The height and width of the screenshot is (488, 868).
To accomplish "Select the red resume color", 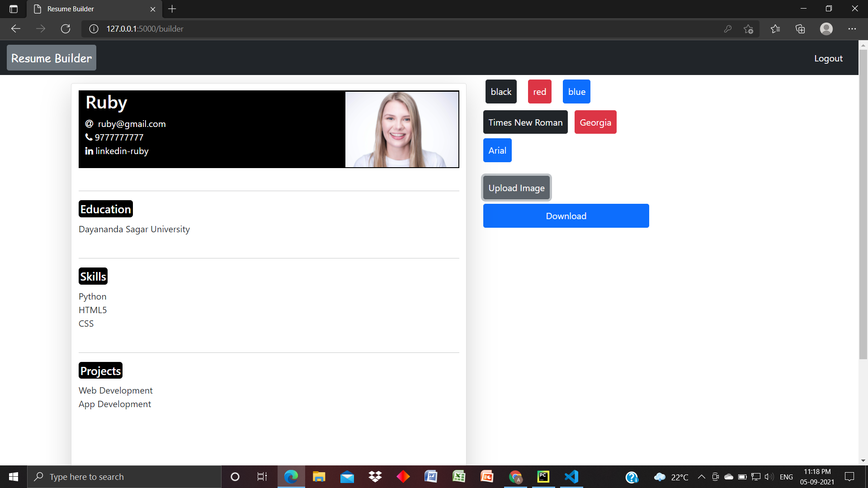I will pyautogui.click(x=539, y=91).
